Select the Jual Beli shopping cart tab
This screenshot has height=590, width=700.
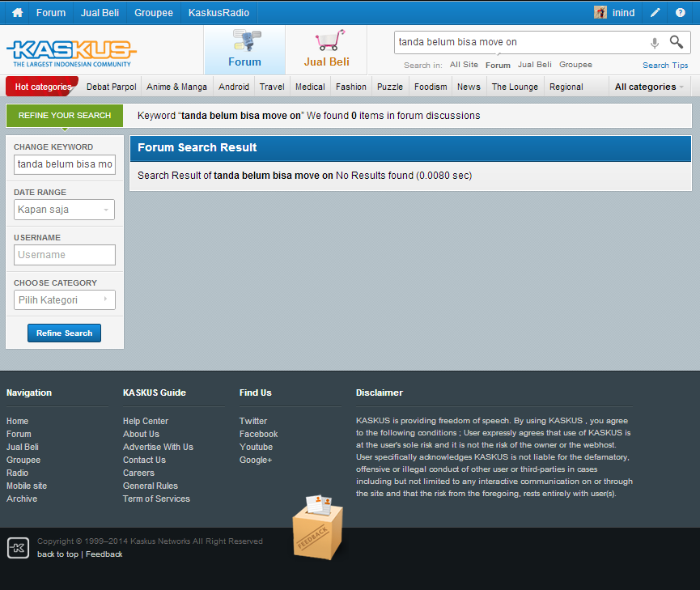(326, 49)
